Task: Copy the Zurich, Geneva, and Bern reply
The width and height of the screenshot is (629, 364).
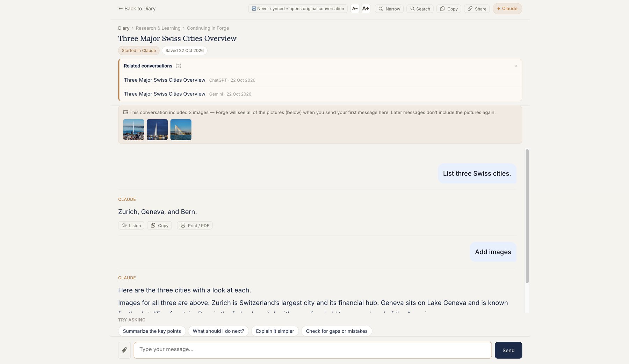Action: [x=159, y=225]
